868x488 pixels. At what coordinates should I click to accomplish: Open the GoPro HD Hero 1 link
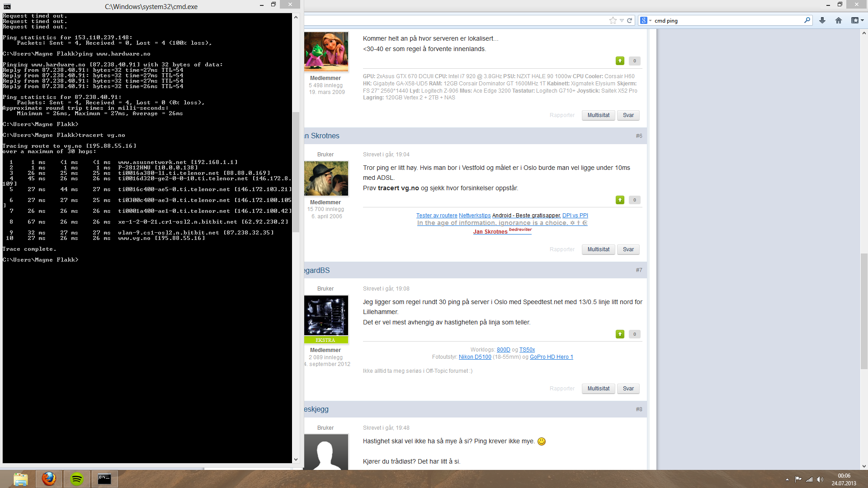551,357
